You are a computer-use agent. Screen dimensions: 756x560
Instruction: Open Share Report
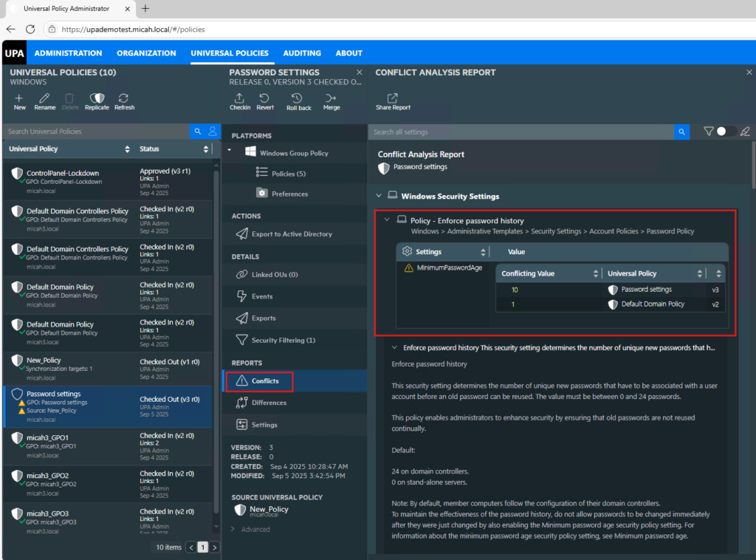coord(393,101)
